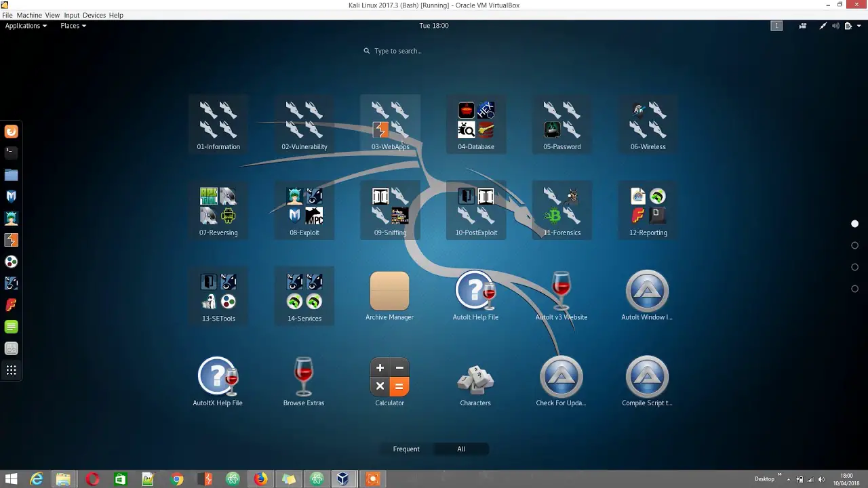Viewport: 868px width, 488px height.
Task: Click the screen recorder camera icon
Action: [x=802, y=26]
